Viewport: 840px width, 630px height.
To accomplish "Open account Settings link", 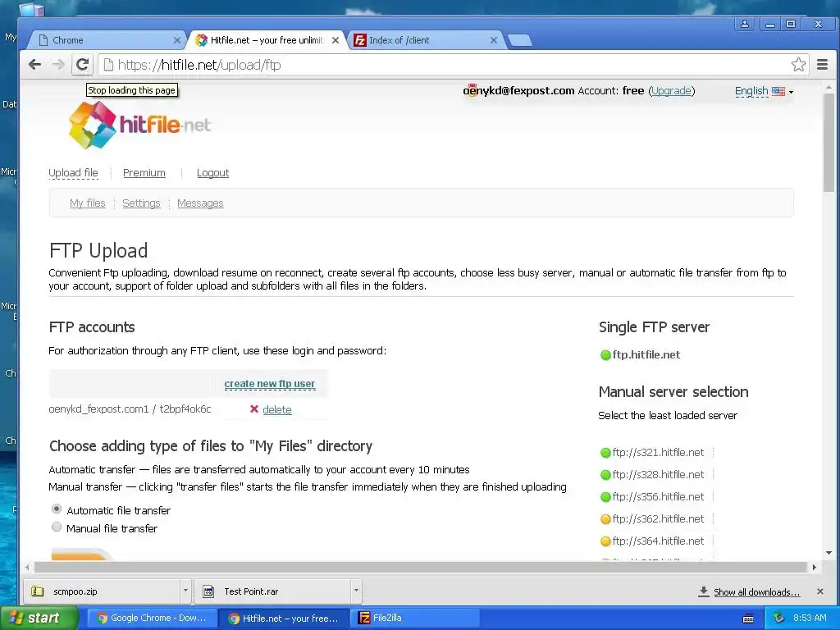I will click(141, 203).
